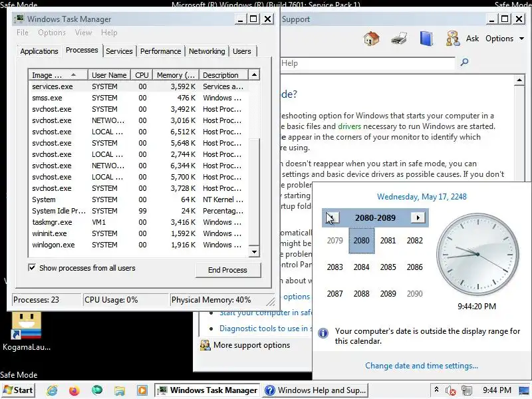
Task: Click the search magnifier in Help window
Action: (464, 62)
